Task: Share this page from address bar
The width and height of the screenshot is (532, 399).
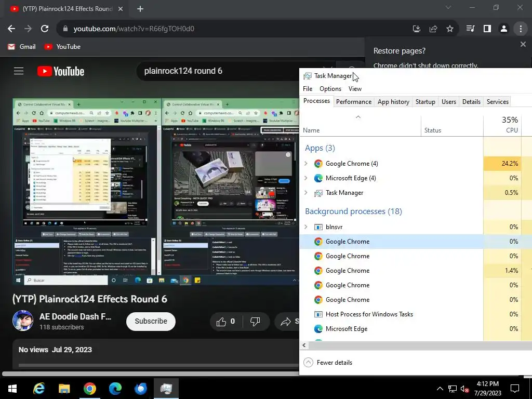Action: pos(433,29)
